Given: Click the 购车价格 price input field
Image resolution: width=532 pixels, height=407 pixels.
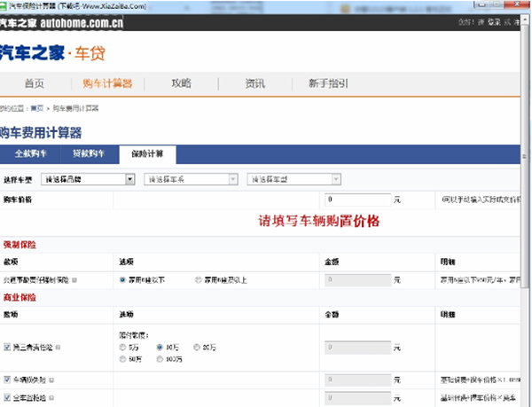Looking at the screenshot, I should (x=358, y=200).
